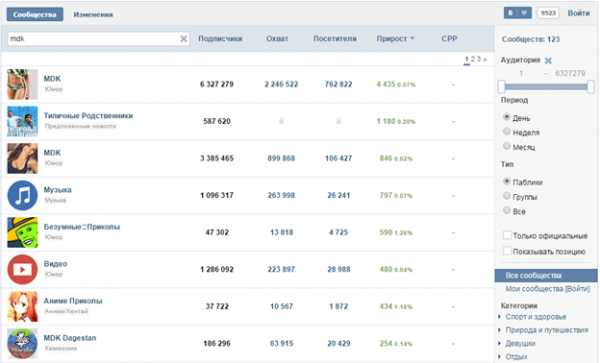
Task: Open the MDK Dagestan avatar icon
Action: click(22, 343)
